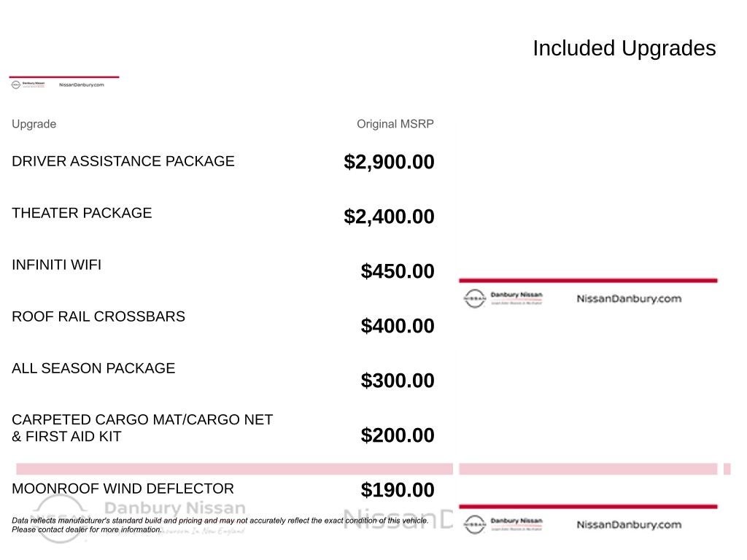
Task: Select the Infiniti WiFi upgrade label
Action: (56, 265)
